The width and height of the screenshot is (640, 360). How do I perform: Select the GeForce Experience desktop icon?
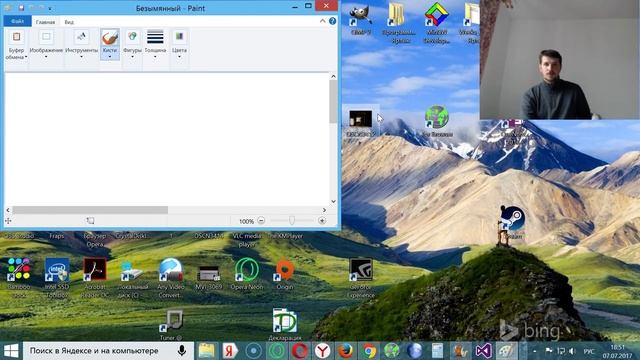click(360, 278)
